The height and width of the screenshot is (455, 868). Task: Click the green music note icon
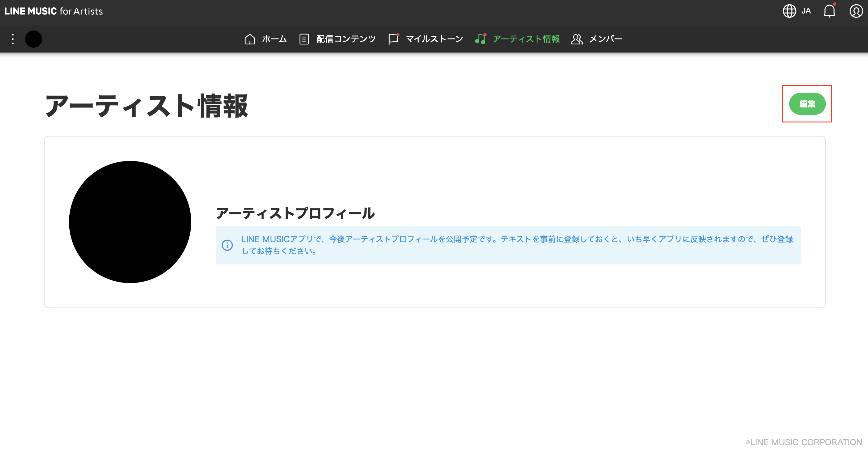(x=480, y=39)
